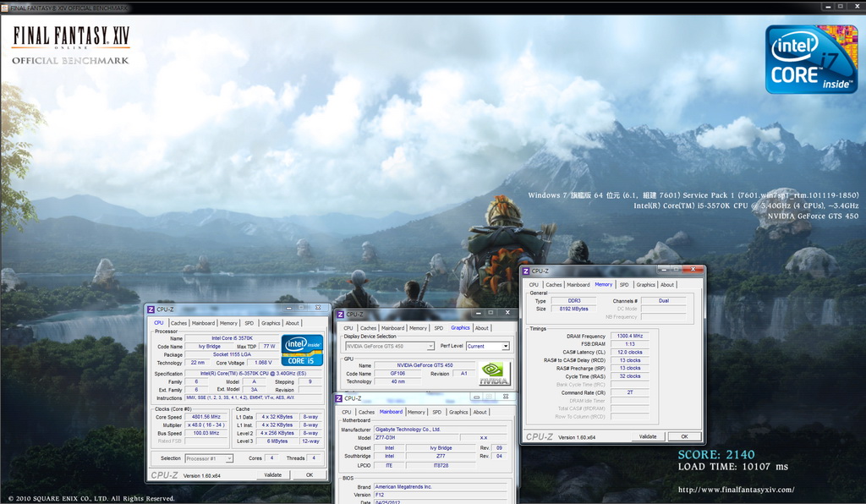The image size is (866, 504).
Task: Click the CPU-Z icon of the Graphics window
Action: point(341,314)
